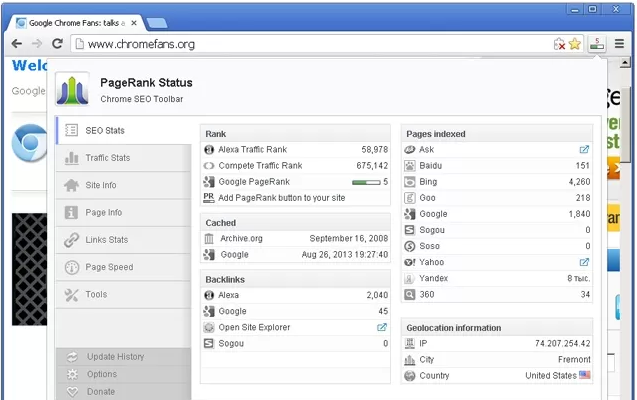Click Alexa Traffic Rank value 58,978

point(375,149)
